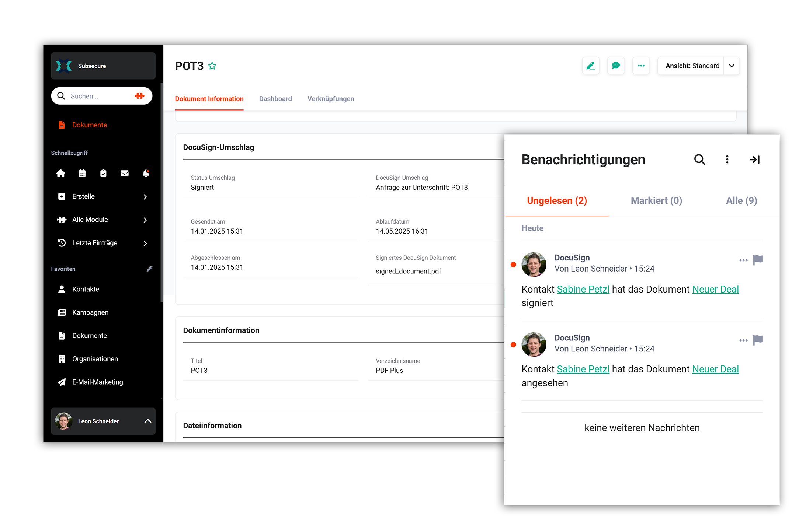The width and height of the screenshot is (799, 532).
Task: Click the home icon in Schnellzugriff
Action: (61, 173)
